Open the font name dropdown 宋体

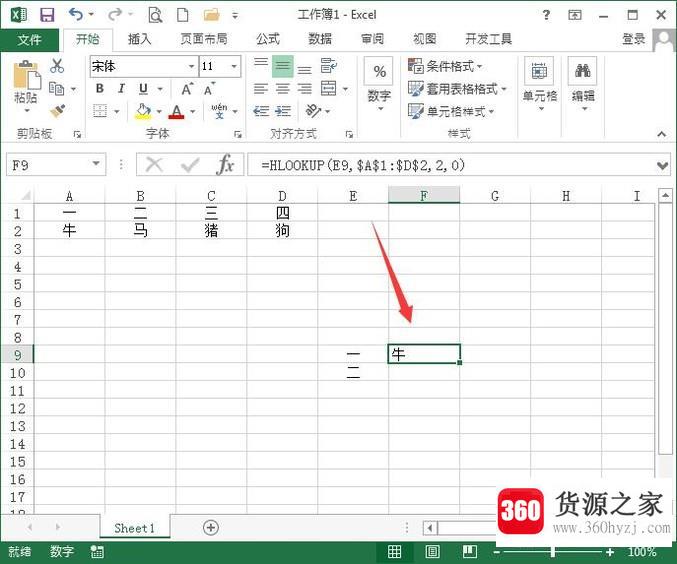192,66
